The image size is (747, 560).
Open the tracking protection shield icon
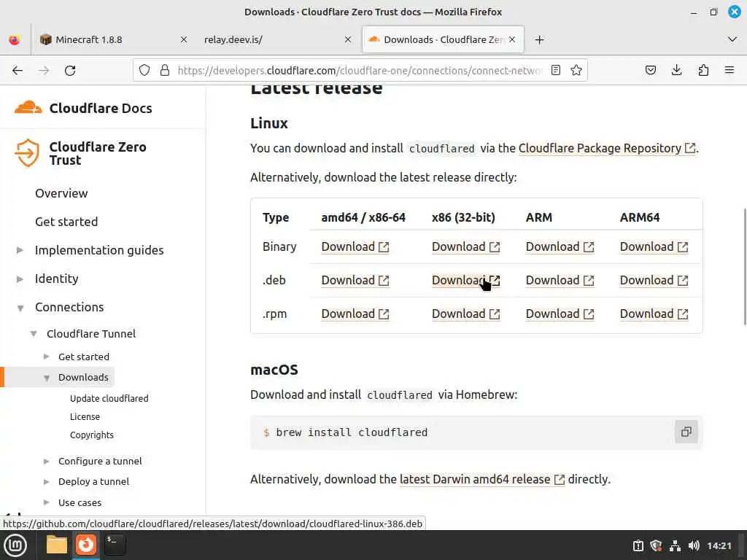point(144,71)
